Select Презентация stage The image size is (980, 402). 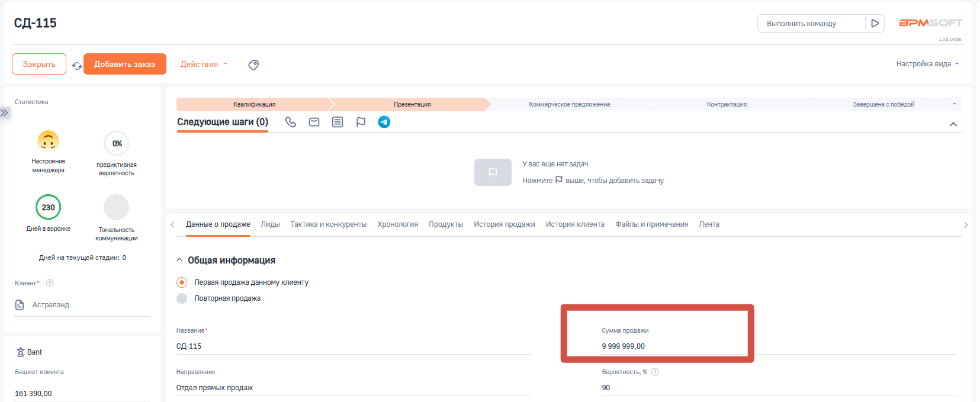pos(412,104)
